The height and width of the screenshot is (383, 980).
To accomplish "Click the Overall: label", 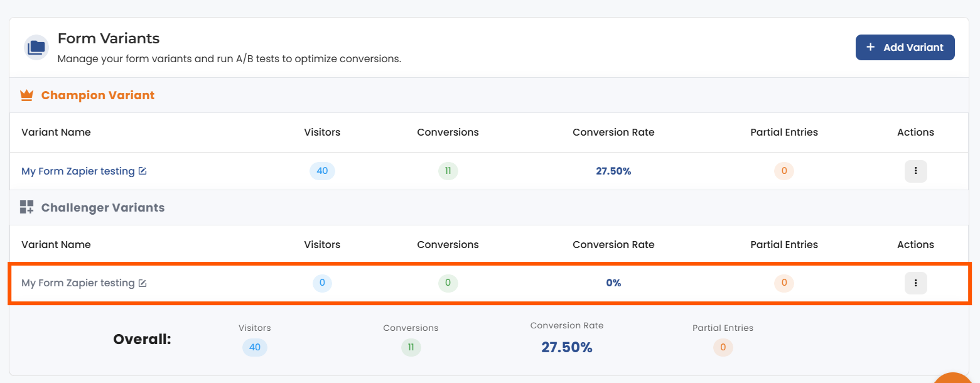I will tap(142, 340).
